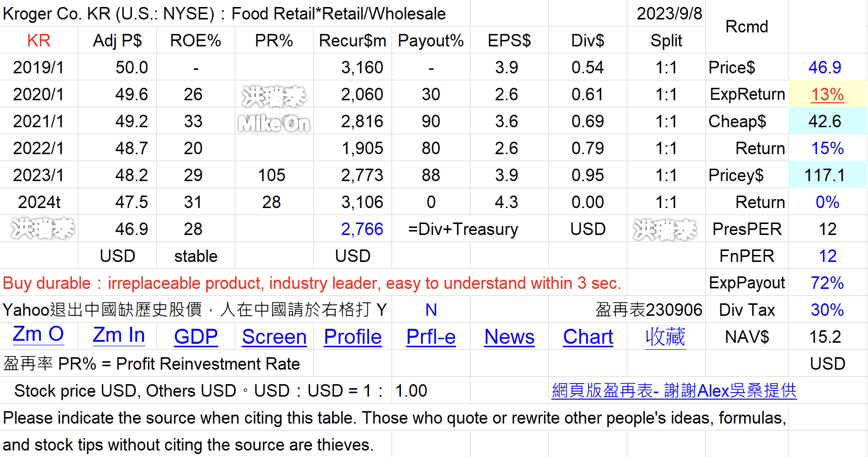
Task: Click the exchange rate value 1.00
Action: [x=411, y=391]
